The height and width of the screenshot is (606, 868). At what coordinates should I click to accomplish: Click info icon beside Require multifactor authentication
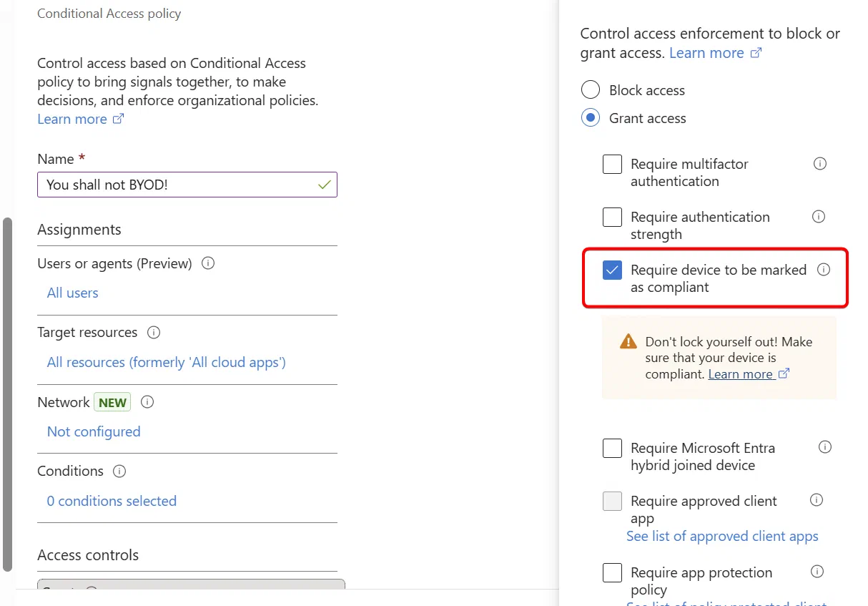820,164
